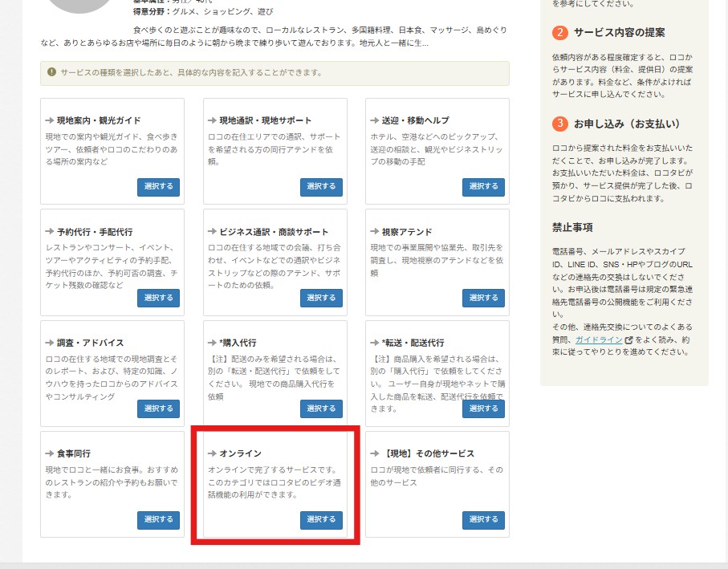Select the 現地通訳・現地サポート heading
The height and width of the screenshot is (569, 728).
point(266,120)
